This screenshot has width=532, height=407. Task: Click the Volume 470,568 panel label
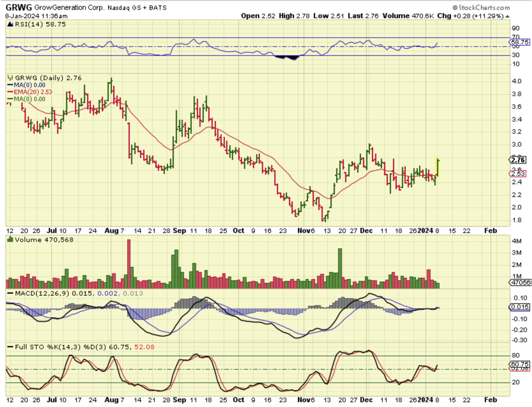44,240
